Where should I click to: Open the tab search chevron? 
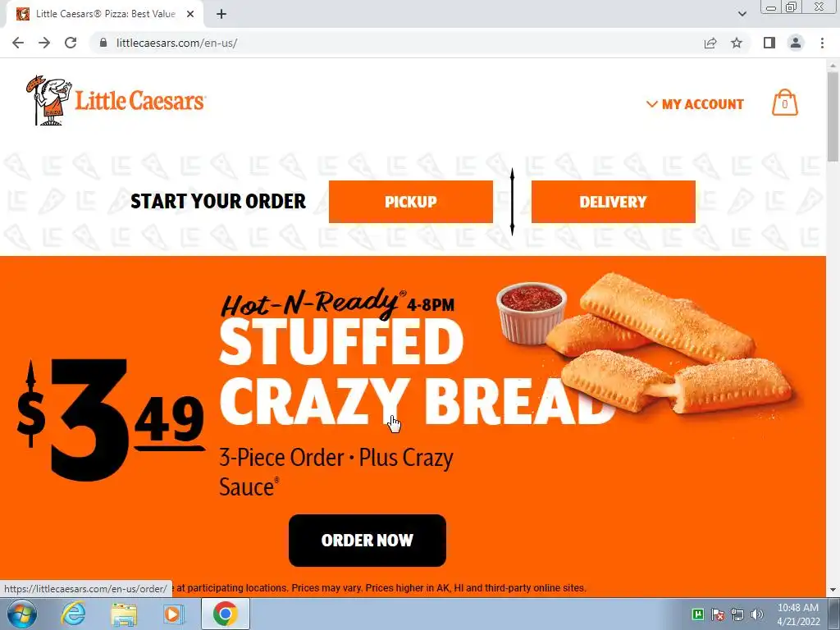click(x=742, y=14)
